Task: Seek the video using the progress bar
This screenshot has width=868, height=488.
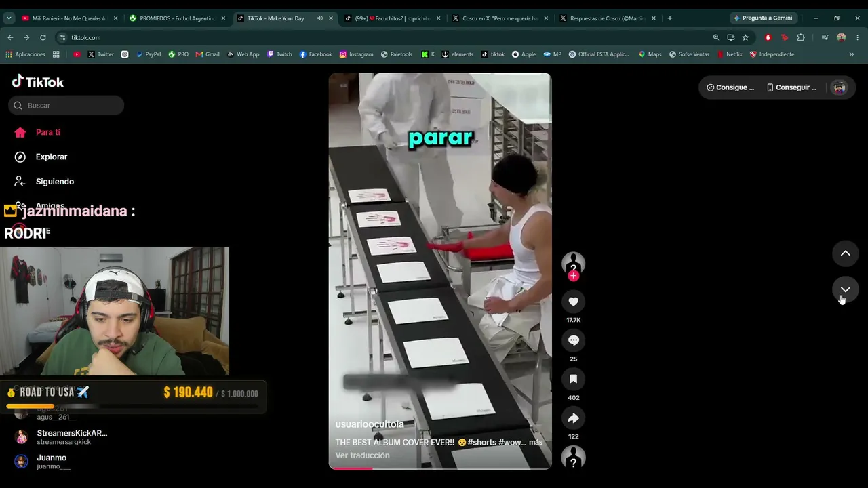Action: click(440, 468)
